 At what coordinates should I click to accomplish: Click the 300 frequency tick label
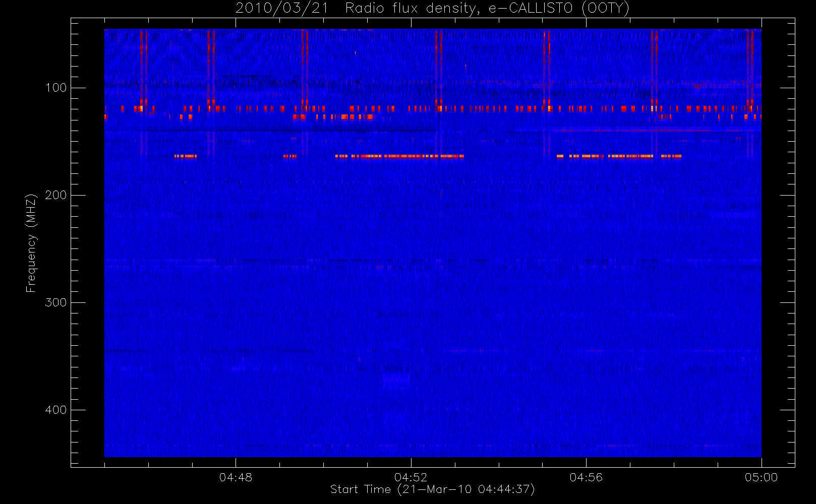tap(56, 302)
